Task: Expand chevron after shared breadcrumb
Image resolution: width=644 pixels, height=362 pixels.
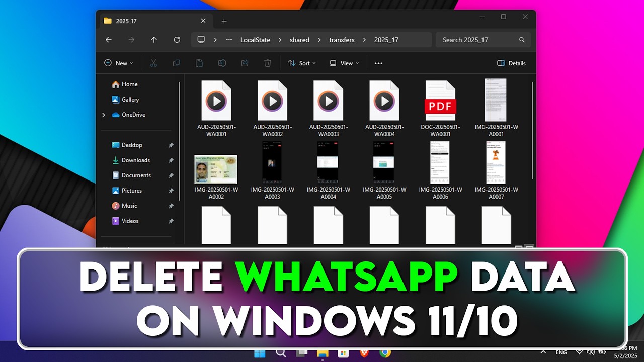Action: (319, 40)
